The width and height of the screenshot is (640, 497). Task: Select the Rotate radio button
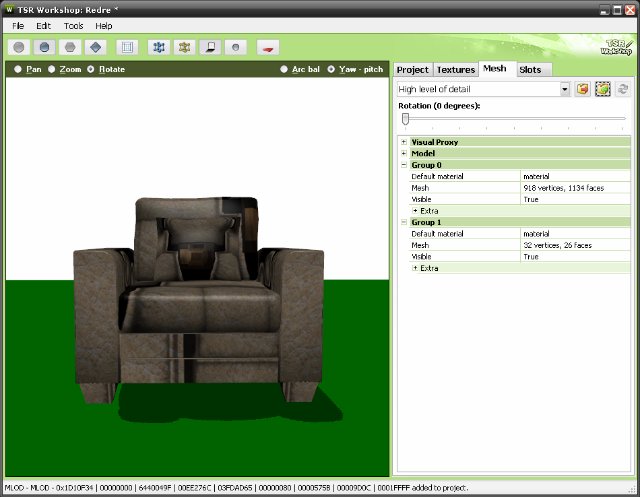[x=91, y=69]
